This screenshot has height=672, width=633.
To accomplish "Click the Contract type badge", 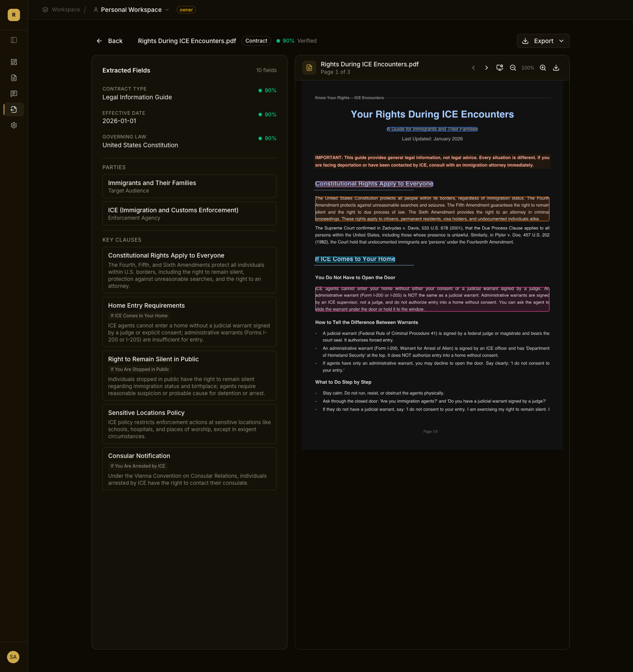I will (x=256, y=41).
